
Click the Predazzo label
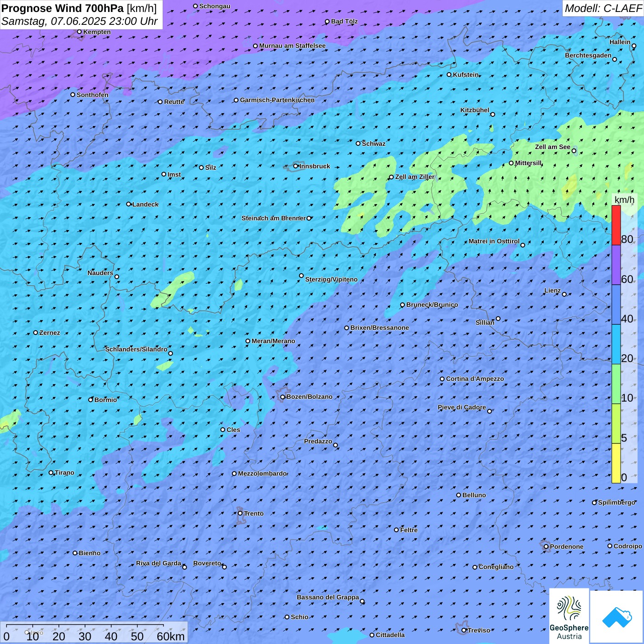click(318, 441)
